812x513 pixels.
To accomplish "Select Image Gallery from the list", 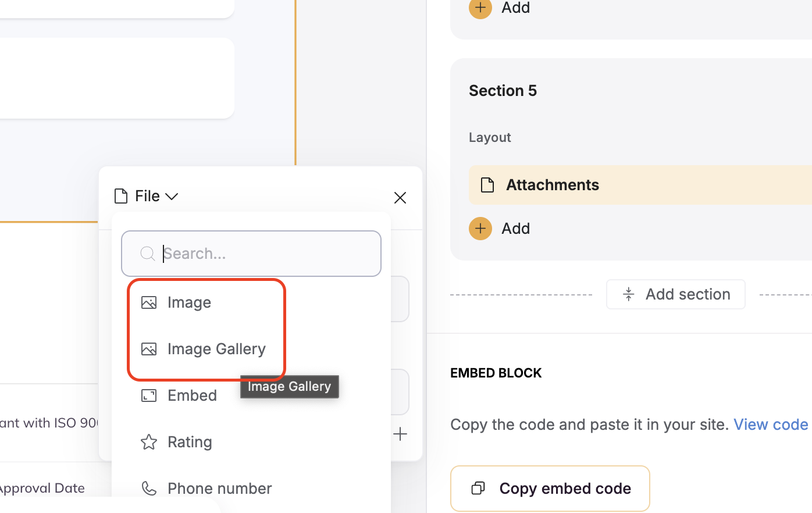I will [216, 349].
